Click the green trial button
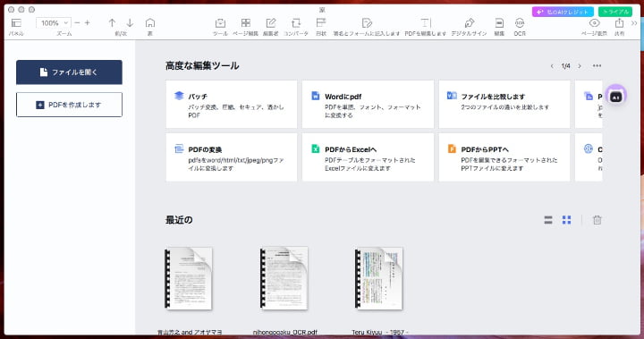The image size is (644, 339). [615, 12]
